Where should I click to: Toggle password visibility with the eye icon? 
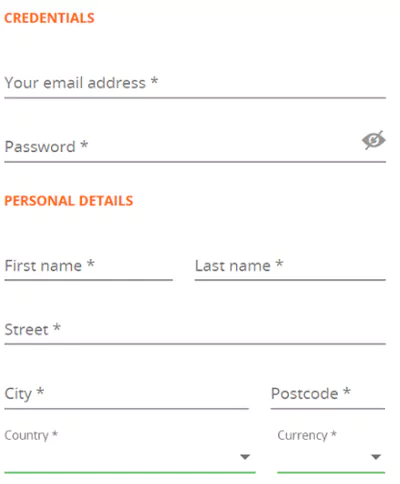(x=374, y=140)
